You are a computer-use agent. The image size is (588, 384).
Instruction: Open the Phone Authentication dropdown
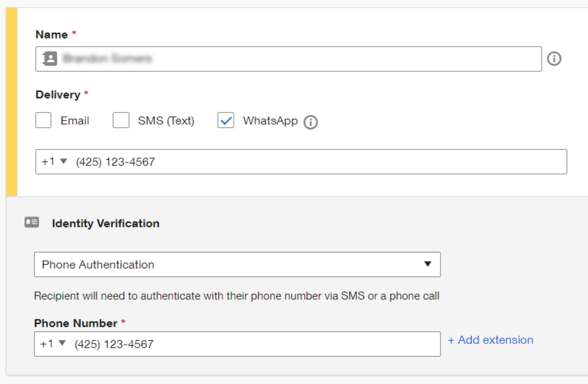tap(237, 264)
